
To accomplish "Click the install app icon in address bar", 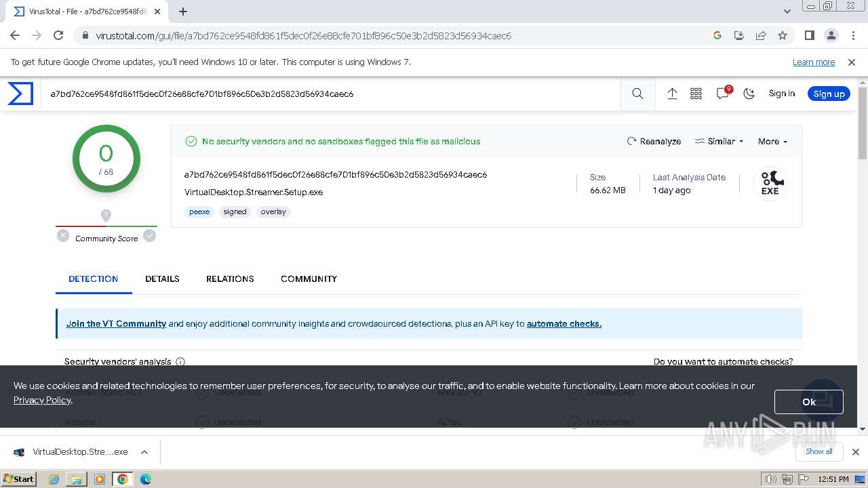I will 739,35.
